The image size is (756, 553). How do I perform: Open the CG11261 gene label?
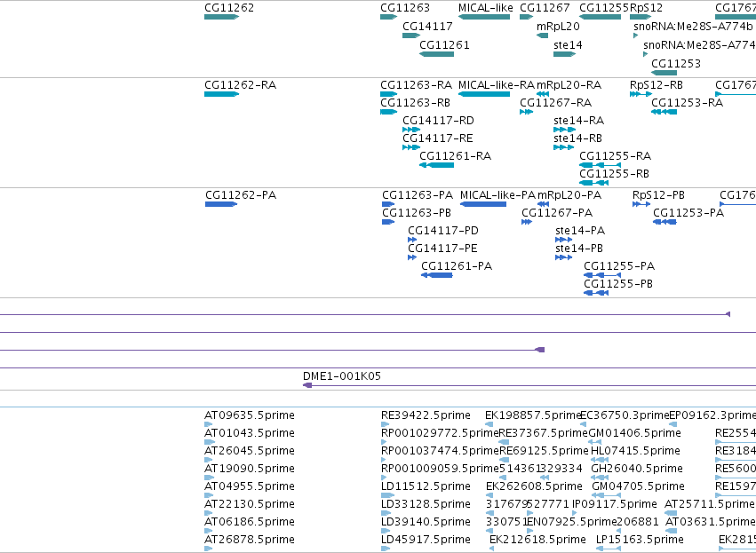point(444,44)
